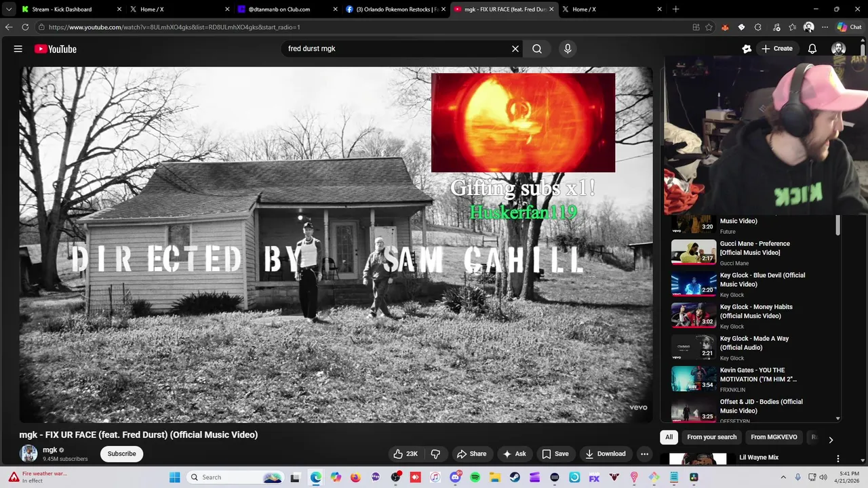Image resolution: width=868 pixels, height=488 pixels.
Task: Open Kevin Gates YOU THE MOTIVATION video
Action: 694,379
